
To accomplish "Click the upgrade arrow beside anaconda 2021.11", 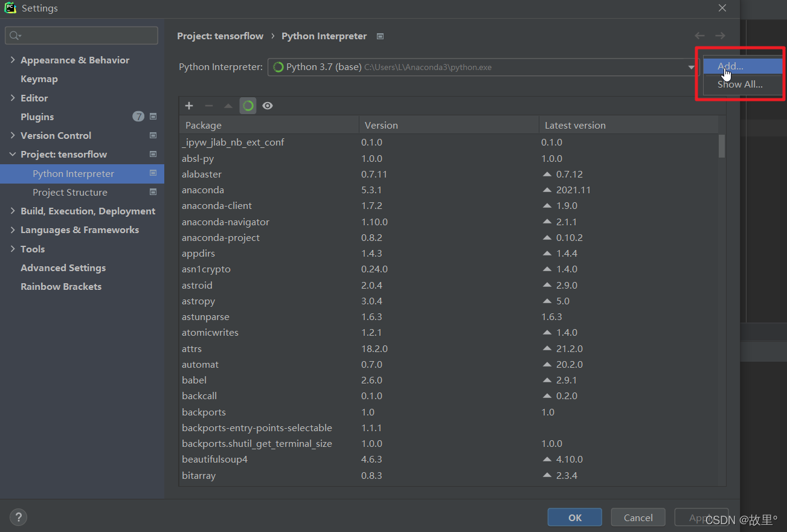I will click(x=547, y=190).
